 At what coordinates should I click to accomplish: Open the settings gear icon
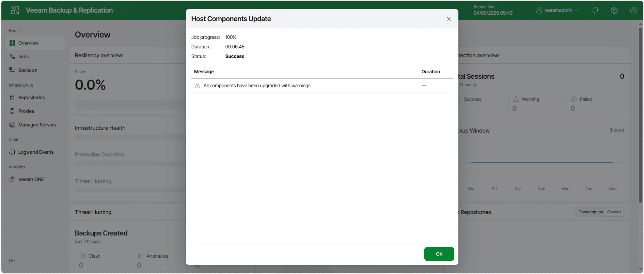tap(614, 10)
